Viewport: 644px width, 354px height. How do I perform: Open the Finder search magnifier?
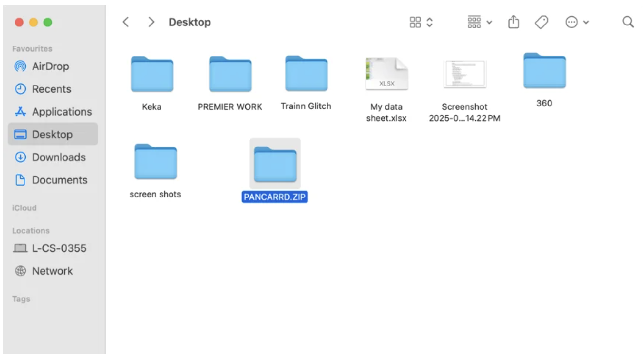(x=628, y=22)
